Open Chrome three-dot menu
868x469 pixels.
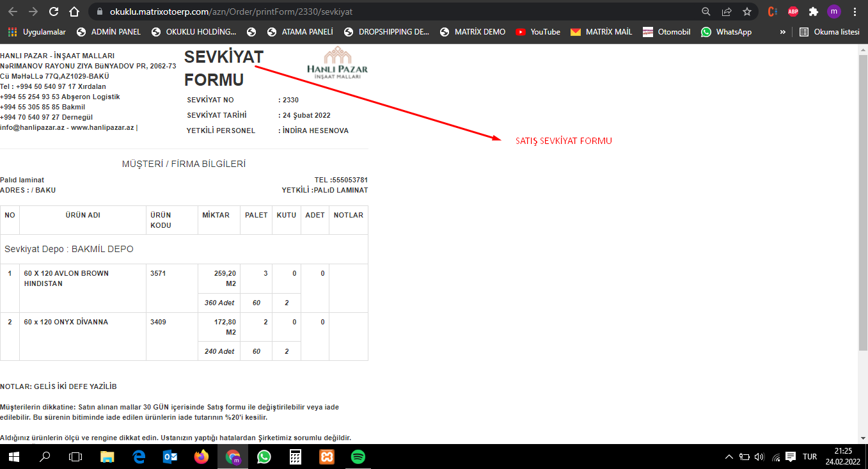[x=855, y=12]
